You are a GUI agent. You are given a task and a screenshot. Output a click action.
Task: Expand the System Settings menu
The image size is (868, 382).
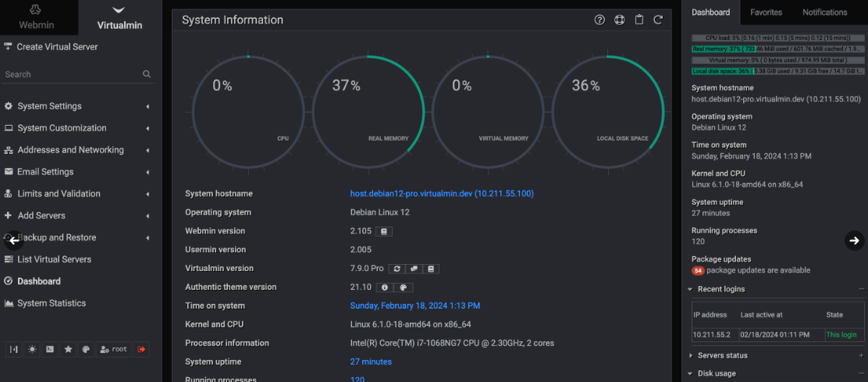(49, 106)
